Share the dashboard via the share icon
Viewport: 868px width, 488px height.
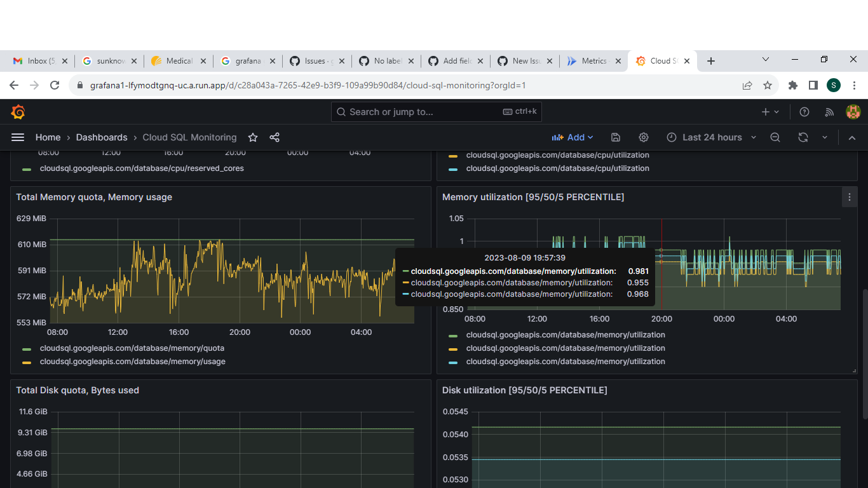click(x=274, y=137)
